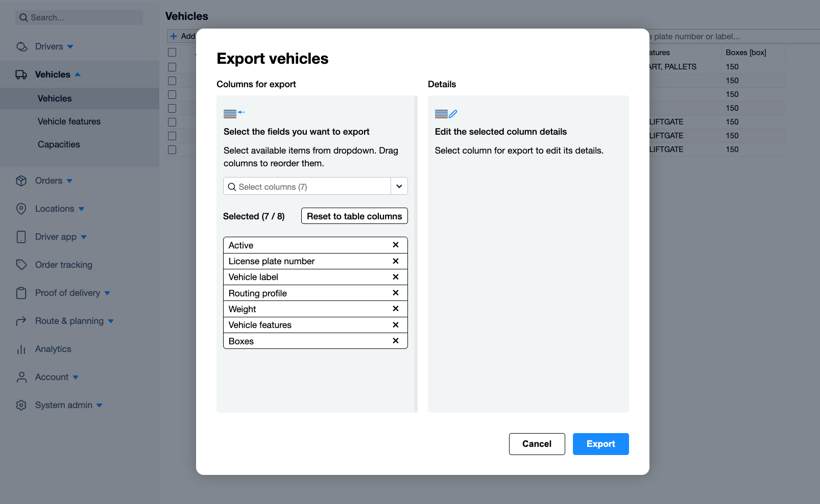The width and height of the screenshot is (820, 504).
Task: Remove the Weight column with its X
Action: [396, 309]
